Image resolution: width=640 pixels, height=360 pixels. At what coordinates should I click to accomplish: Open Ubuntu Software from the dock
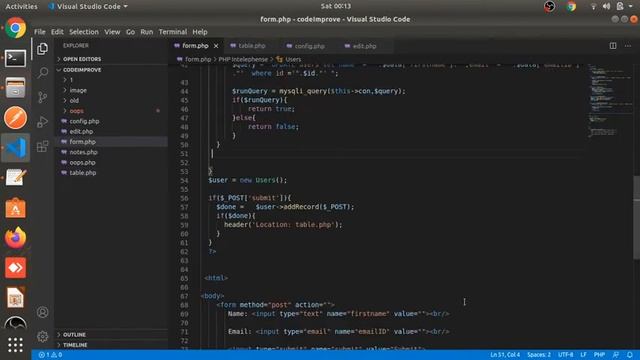[16, 208]
